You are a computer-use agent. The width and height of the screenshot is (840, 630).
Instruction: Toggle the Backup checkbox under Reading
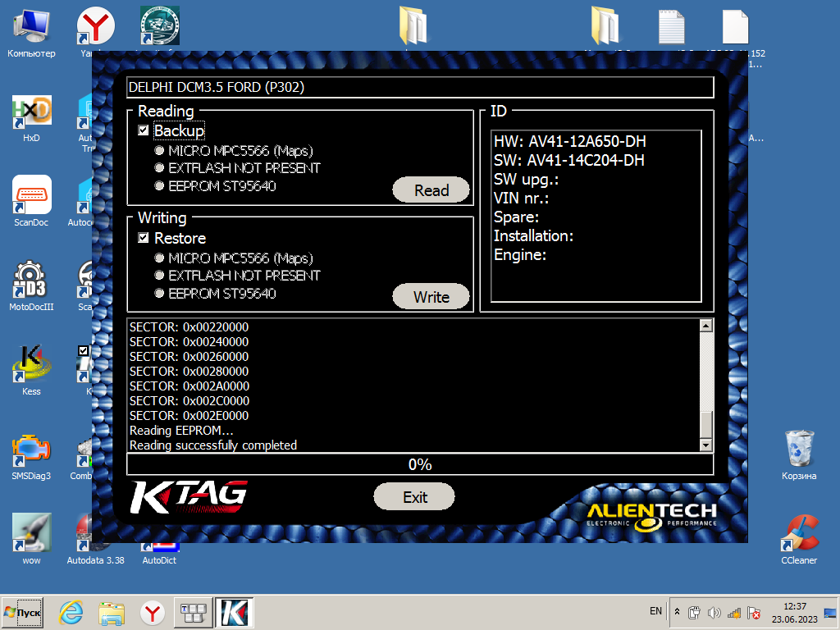tap(144, 130)
